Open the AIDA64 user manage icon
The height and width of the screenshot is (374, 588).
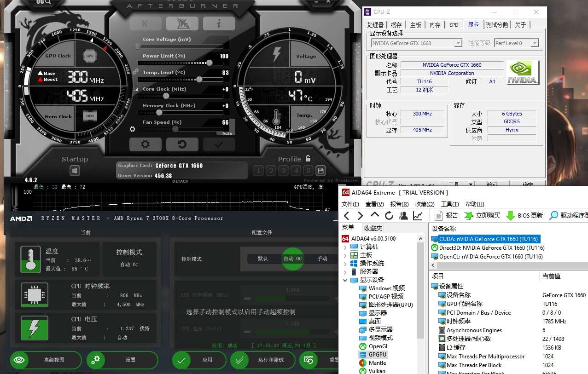[404, 215]
